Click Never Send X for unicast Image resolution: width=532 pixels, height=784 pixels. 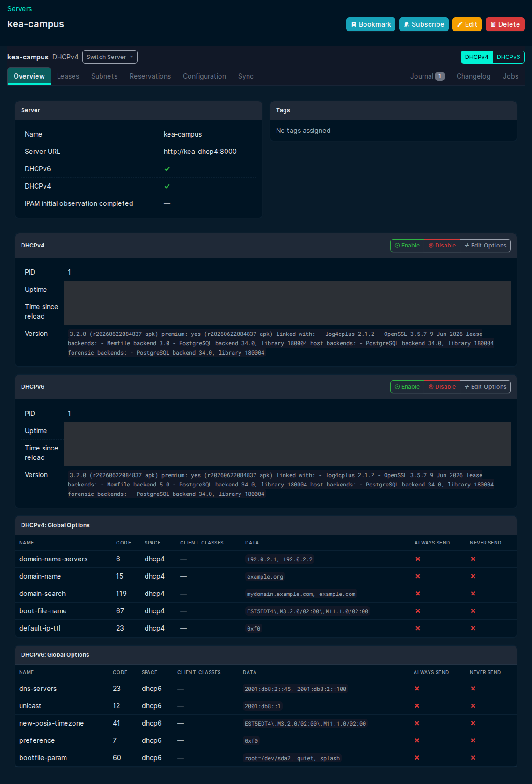tap(473, 706)
